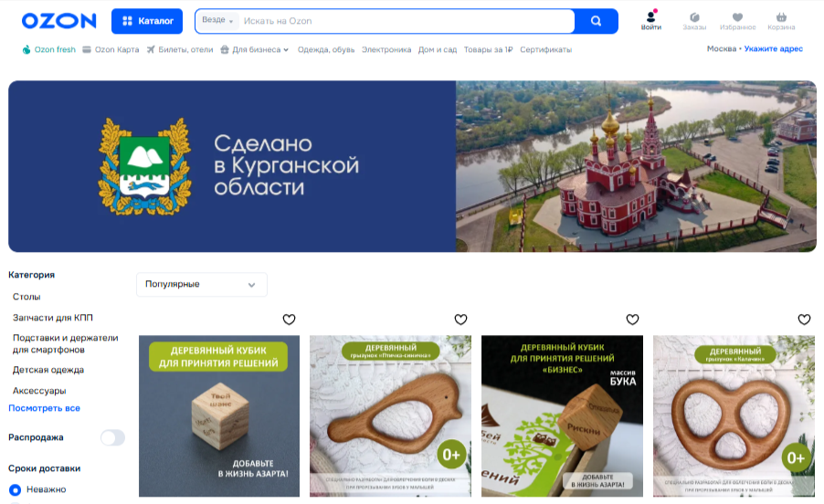Click the Каталог button

coord(147,21)
